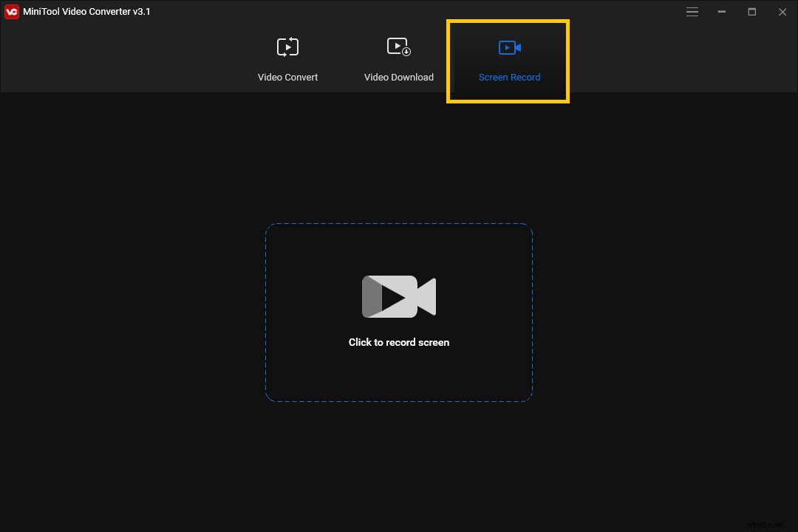Click the Screen Record camcorder icon
The width and height of the screenshot is (798, 532).
[509, 47]
